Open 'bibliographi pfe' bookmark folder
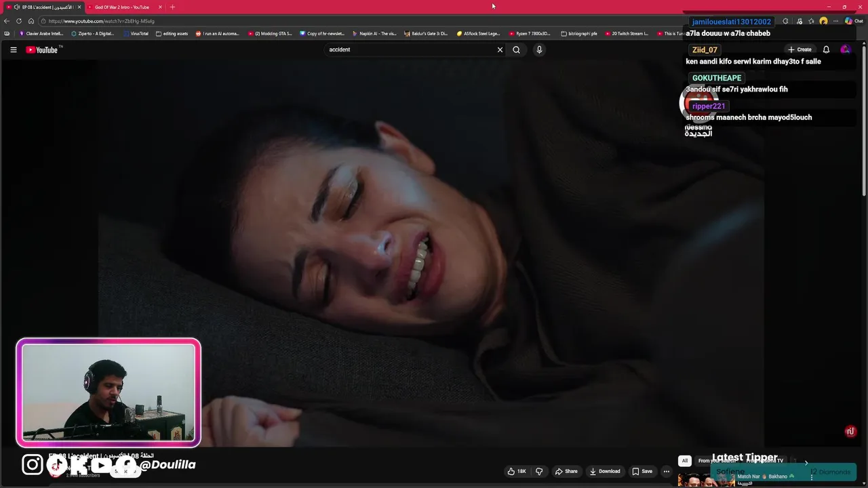 [579, 33]
